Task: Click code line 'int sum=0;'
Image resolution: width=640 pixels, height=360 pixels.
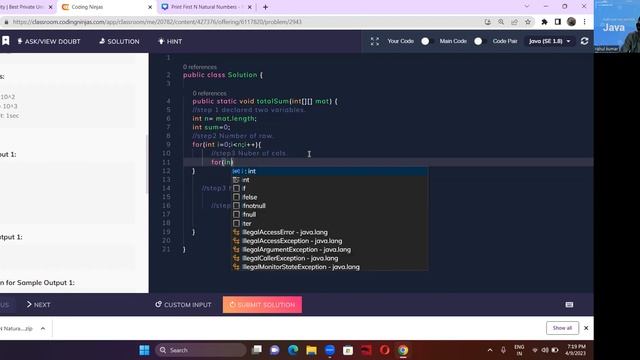Action: point(211,127)
